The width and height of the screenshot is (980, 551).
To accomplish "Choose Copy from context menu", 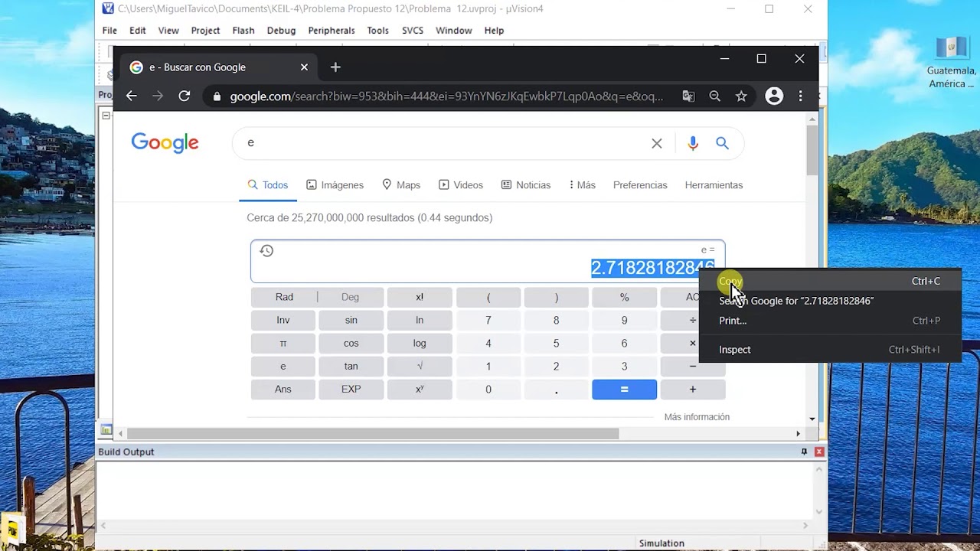I will click(x=830, y=281).
